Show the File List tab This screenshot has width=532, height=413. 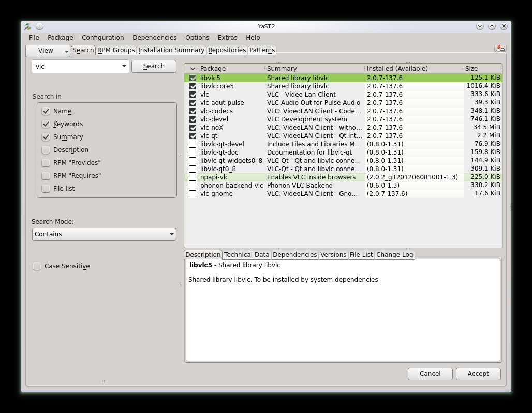[x=361, y=255]
